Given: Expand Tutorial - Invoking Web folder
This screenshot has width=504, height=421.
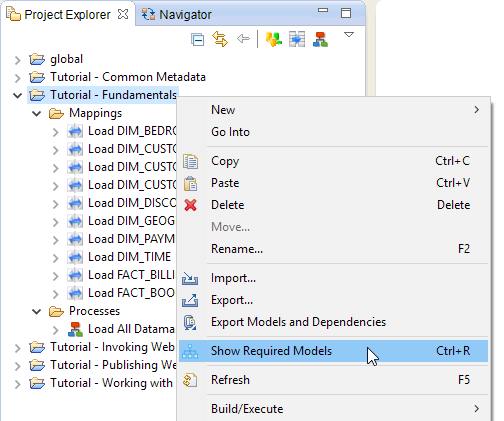Looking at the screenshot, I should (18, 348).
